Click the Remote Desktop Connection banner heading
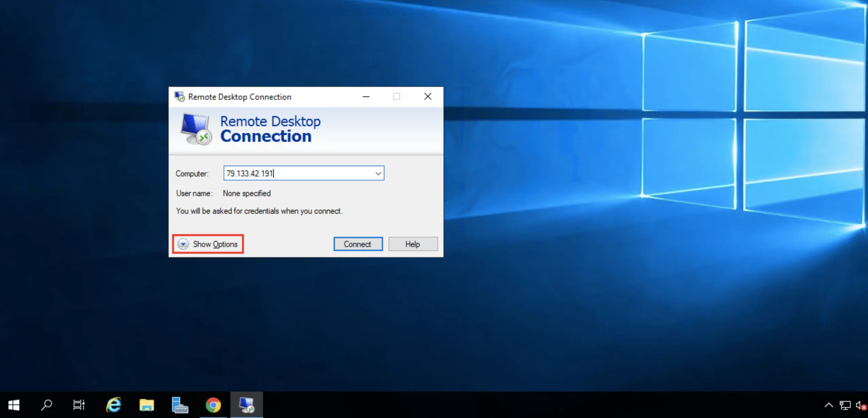 270,129
